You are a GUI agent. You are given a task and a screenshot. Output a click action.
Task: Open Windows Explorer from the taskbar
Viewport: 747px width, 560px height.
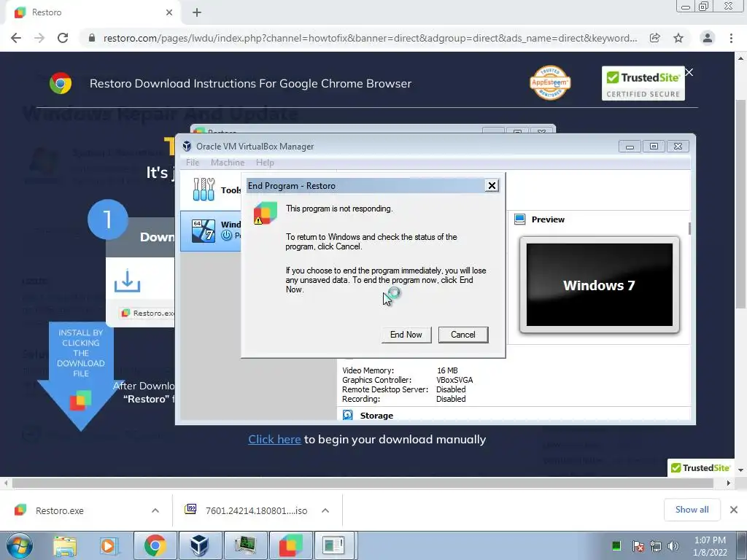(65, 545)
